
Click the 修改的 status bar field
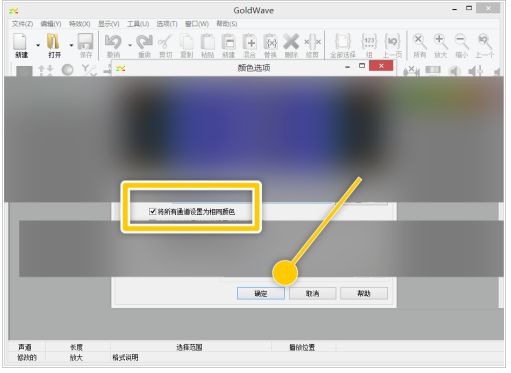tap(27, 358)
